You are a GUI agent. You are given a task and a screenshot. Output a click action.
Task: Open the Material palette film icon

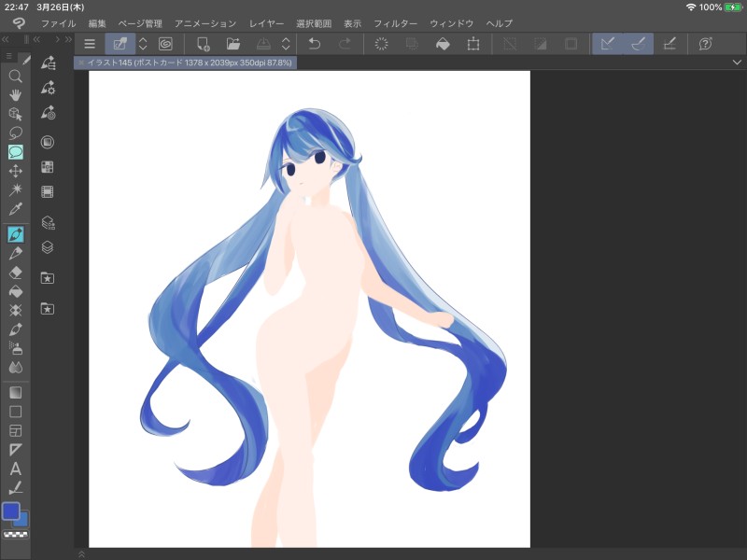pyautogui.click(x=48, y=192)
